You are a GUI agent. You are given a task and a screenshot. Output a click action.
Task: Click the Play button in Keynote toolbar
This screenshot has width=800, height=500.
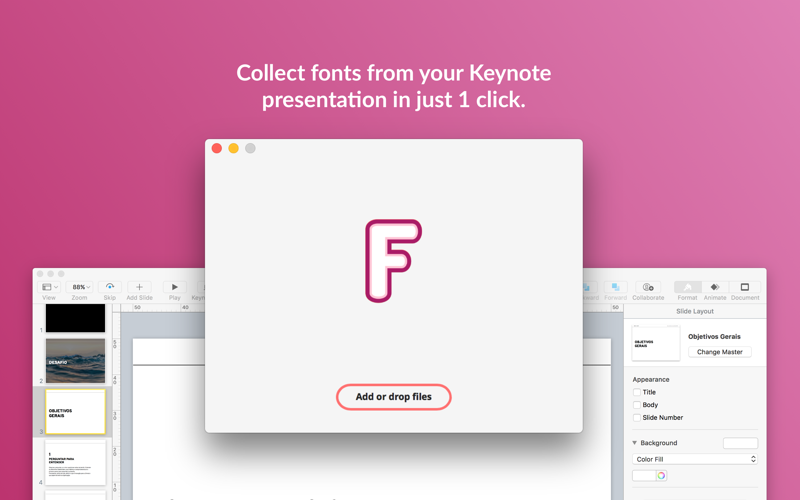pyautogui.click(x=174, y=287)
